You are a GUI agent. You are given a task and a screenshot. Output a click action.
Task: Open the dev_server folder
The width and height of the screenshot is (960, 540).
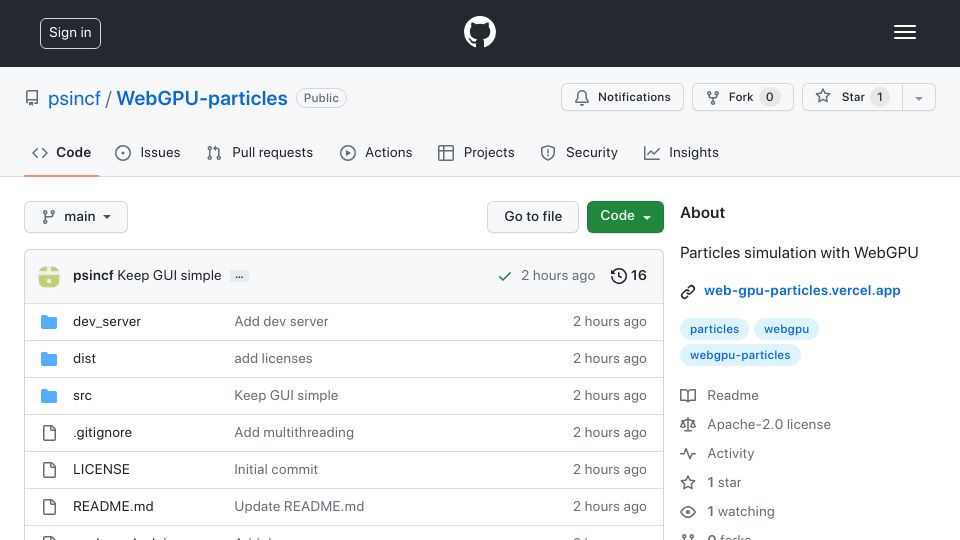[x=107, y=321]
